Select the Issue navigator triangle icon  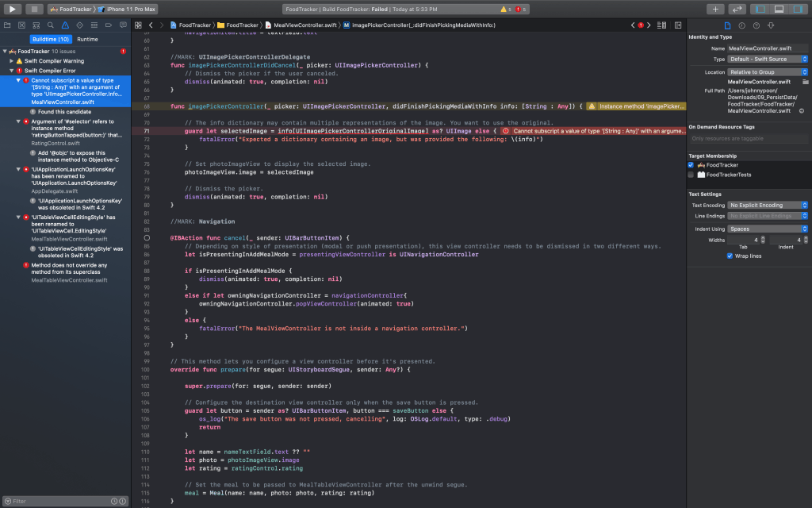[x=65, y=25]
